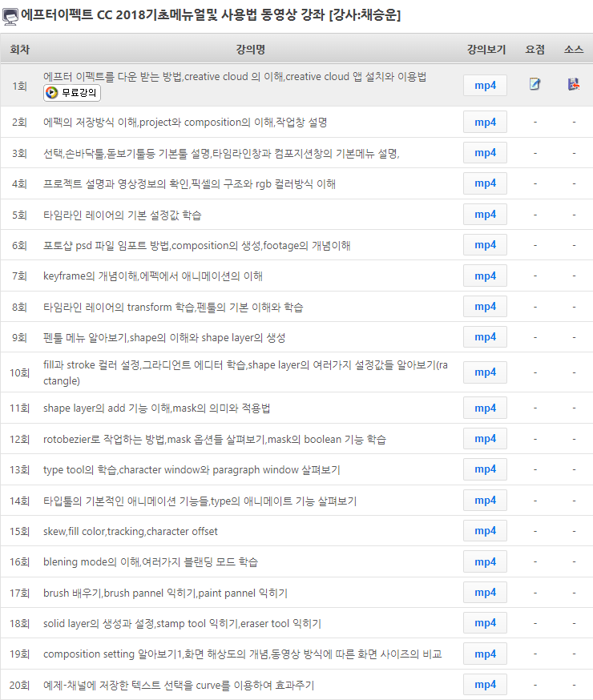Screen dimensions: 593x700
Task: Click mp4 for lecture 4회 프로젝트 설명
Action: click(x=485, y=183)
